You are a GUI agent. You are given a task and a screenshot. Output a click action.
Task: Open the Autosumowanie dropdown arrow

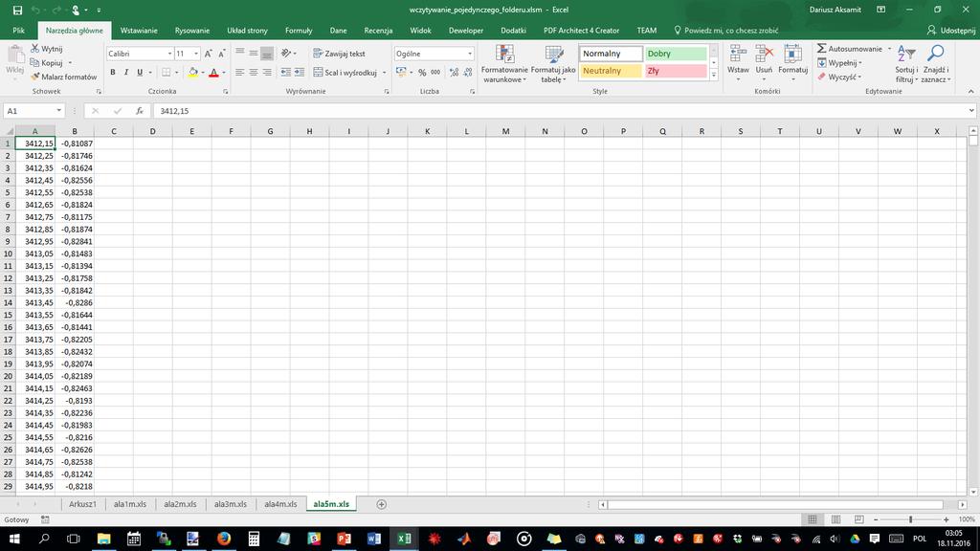(889, 49)
